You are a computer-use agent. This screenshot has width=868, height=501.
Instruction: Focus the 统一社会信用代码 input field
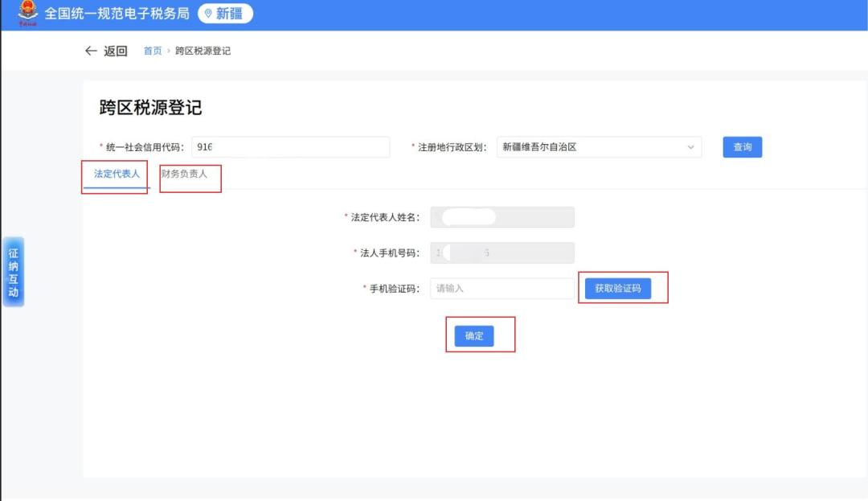pos(291,147)
